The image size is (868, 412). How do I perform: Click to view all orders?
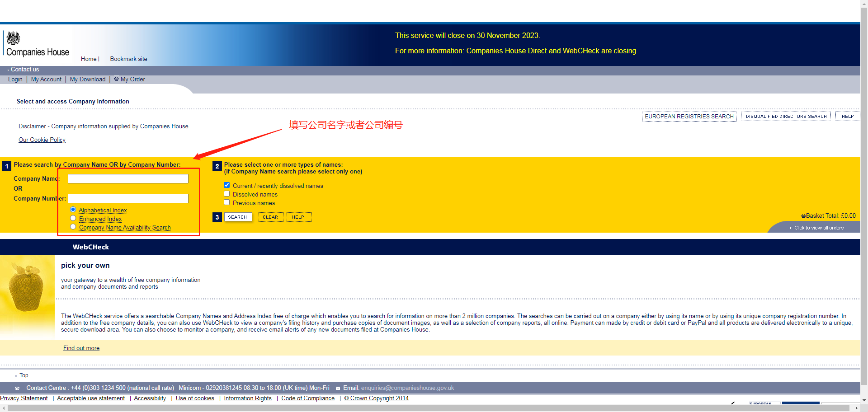pyautogui.click(x=819, y=228)
